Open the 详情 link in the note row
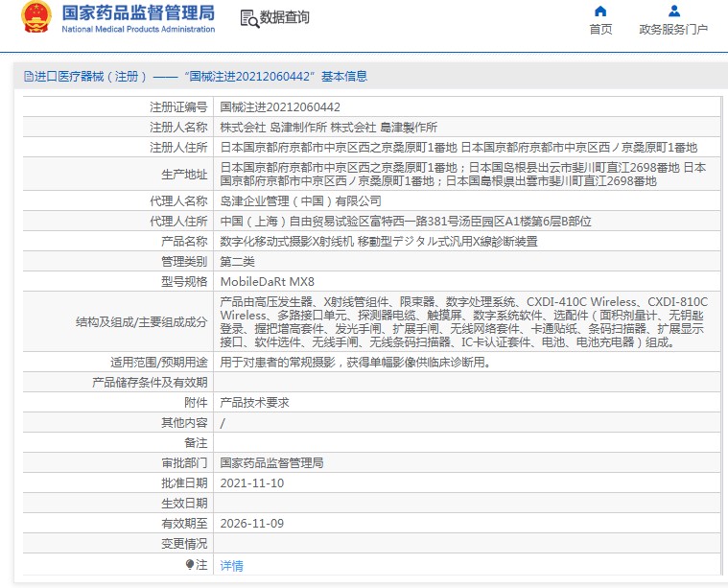Screen dimensions: 728x588 231,565
